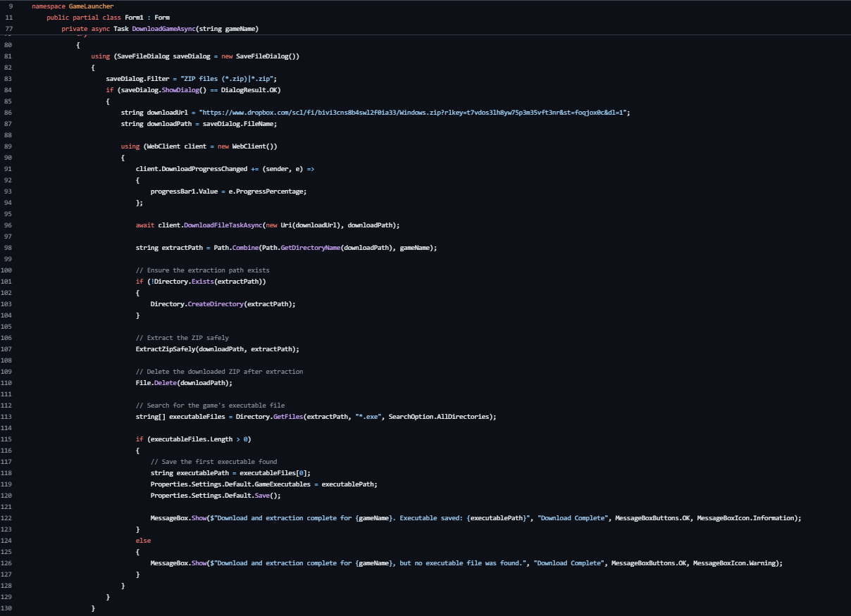Select line number 86
This screenshot has height=616, width=851.
(8, 113)
